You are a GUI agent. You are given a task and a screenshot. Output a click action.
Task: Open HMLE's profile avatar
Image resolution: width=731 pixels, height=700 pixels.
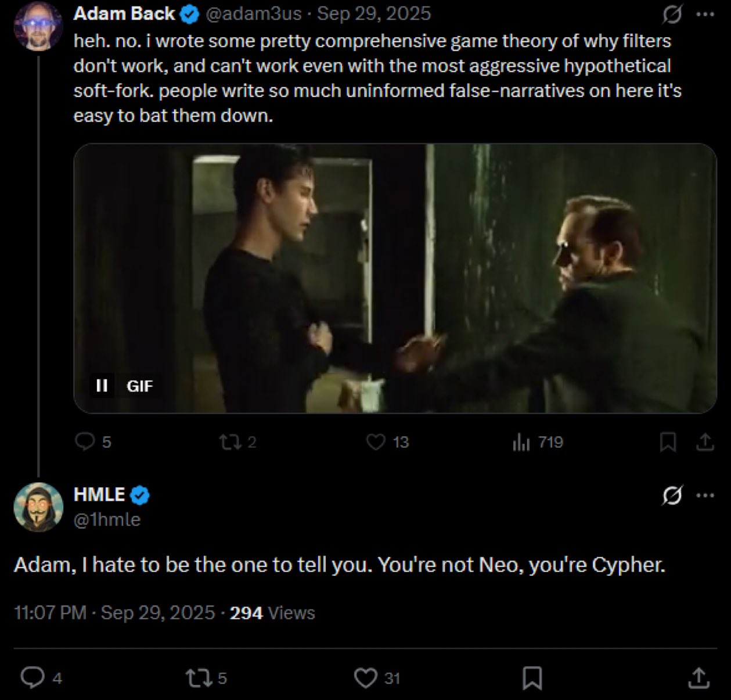[38, 507]
